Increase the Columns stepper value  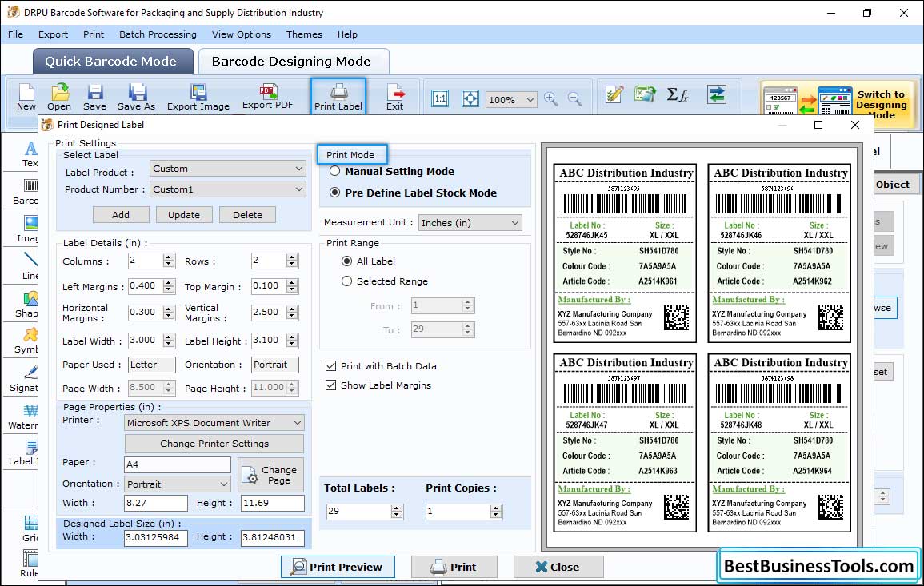pyautogui.click(x=169, y=257)
